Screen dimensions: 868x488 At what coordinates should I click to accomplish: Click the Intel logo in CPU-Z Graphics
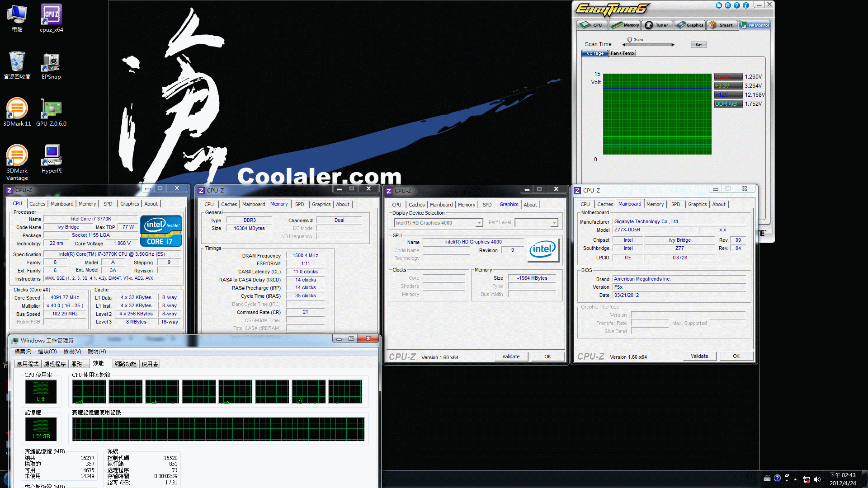(543, 249)
